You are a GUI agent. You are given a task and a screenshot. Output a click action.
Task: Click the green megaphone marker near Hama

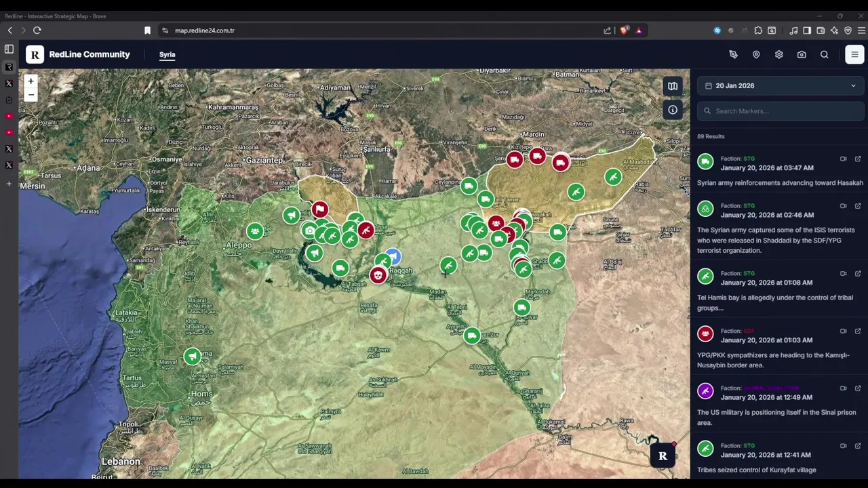(x=193, y=356)
